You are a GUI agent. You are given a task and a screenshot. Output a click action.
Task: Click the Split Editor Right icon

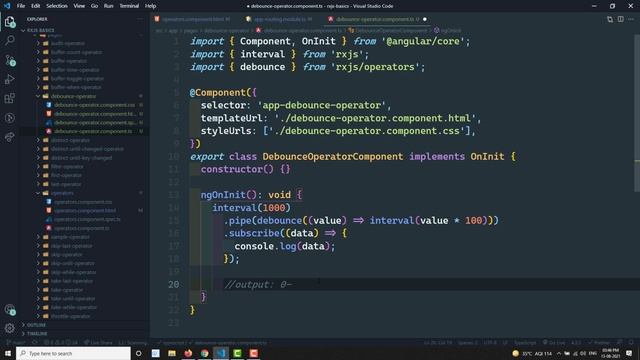click(x=620, y=19)
